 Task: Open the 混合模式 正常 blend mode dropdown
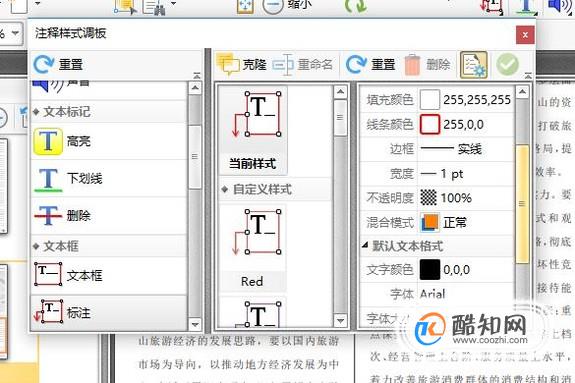[x=465, y=222]
